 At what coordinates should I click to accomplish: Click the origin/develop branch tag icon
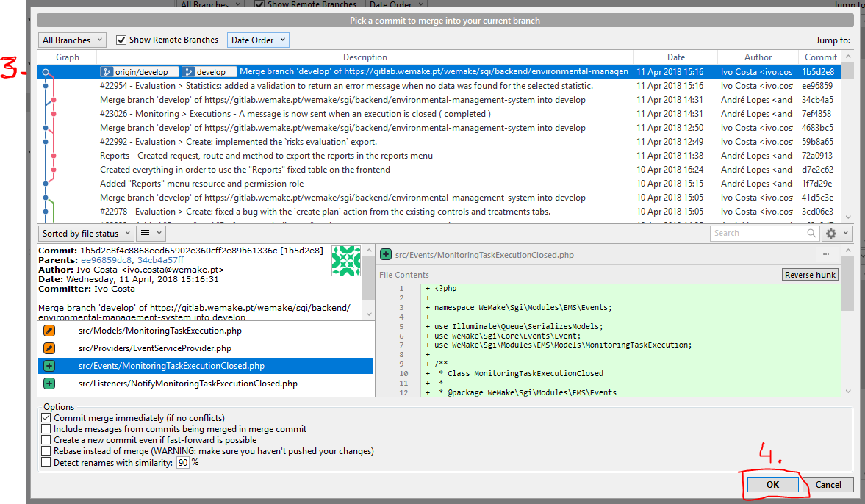107,72
